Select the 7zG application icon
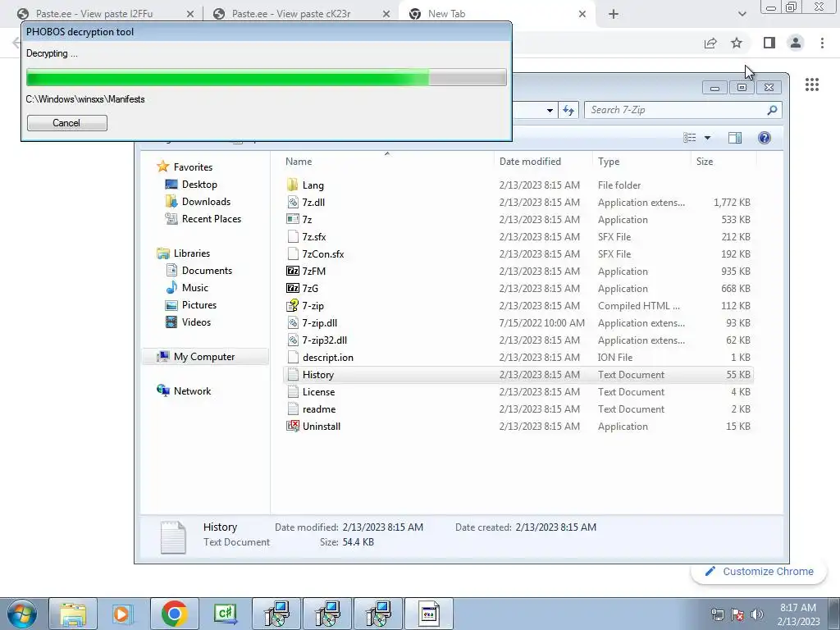840x630 pixels. 293,288
